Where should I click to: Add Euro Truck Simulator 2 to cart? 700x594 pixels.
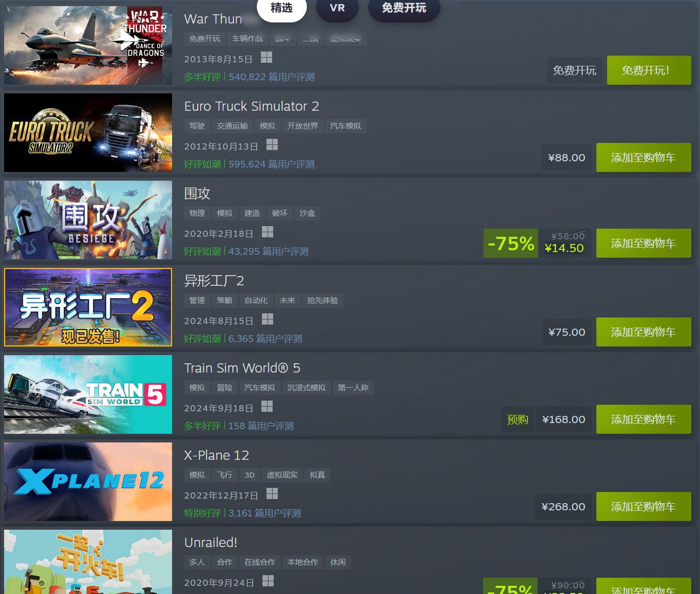coord(644,158)
